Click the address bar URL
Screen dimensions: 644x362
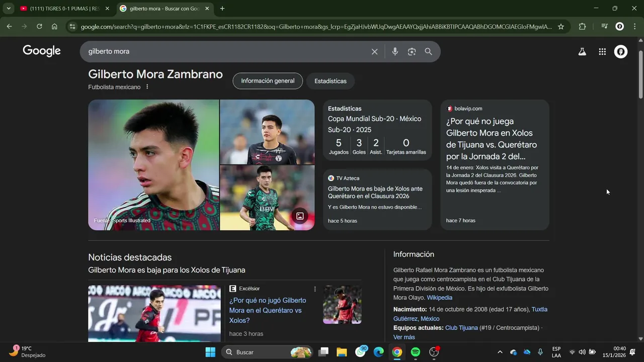coord(316,27)
